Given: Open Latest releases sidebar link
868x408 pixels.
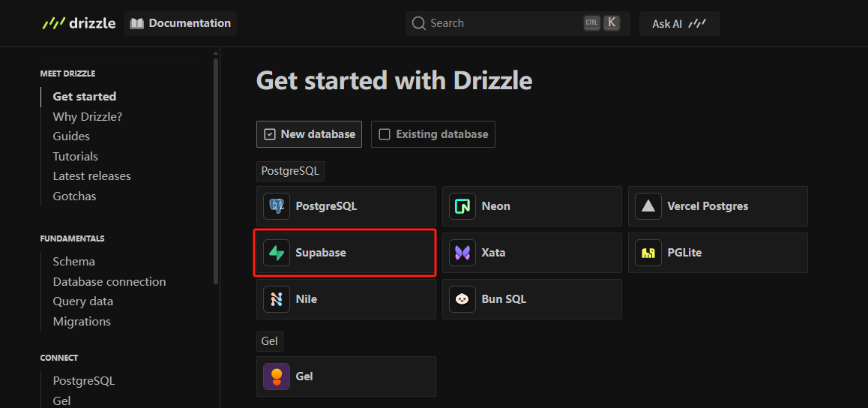Looking at the screenshot, I should (x=92, y=176).
